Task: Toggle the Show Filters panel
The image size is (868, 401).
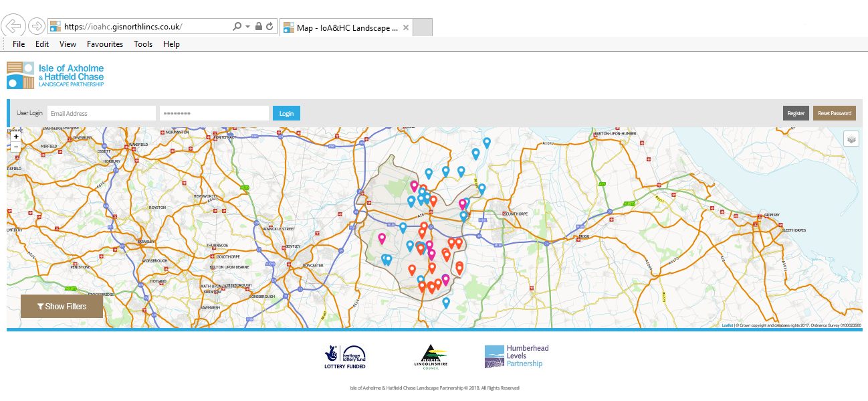Action: pos(62,306)
